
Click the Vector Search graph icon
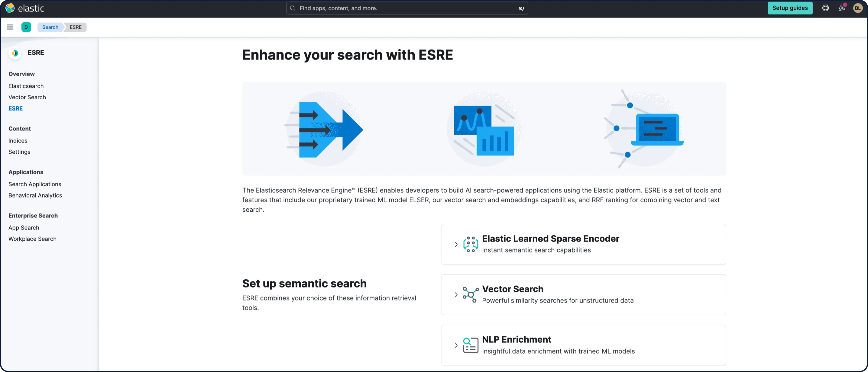[470, 295]
